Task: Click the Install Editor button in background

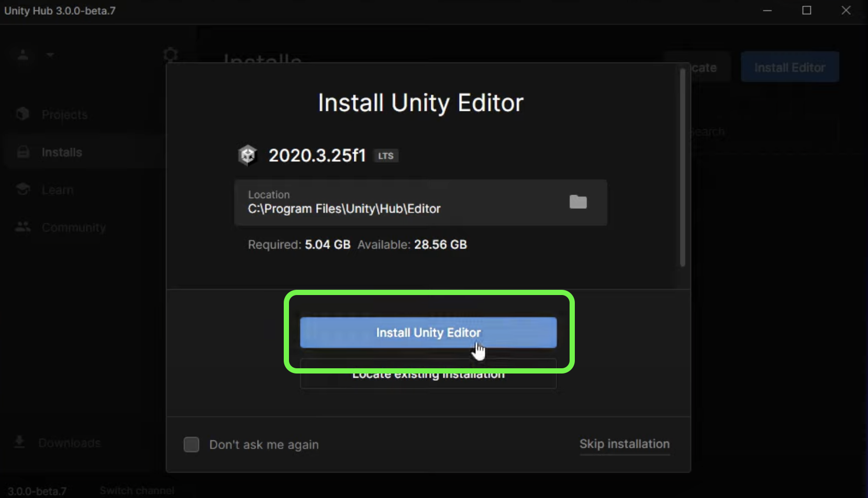Action: click(789, 67)
